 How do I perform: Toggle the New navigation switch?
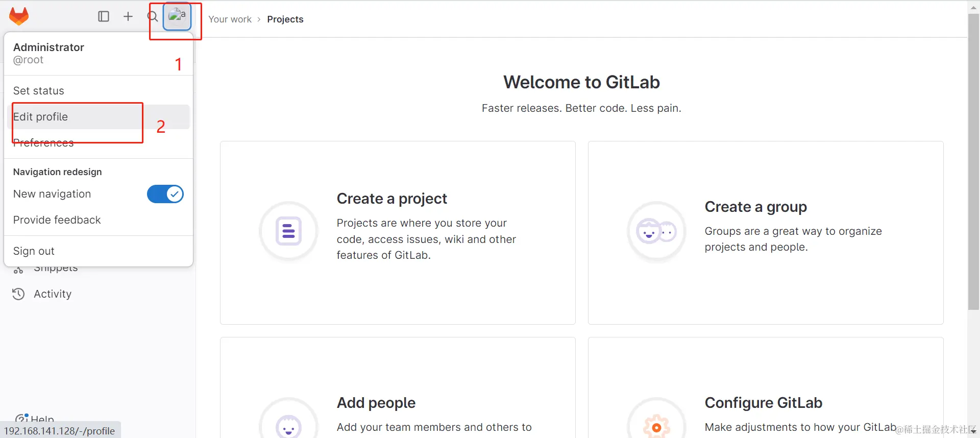[x=165, y=194]
